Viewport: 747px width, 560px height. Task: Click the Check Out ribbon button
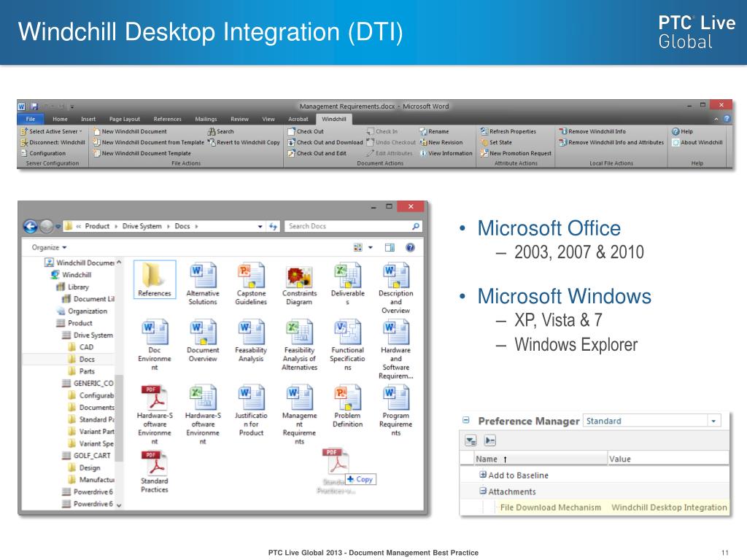point(306,131)
